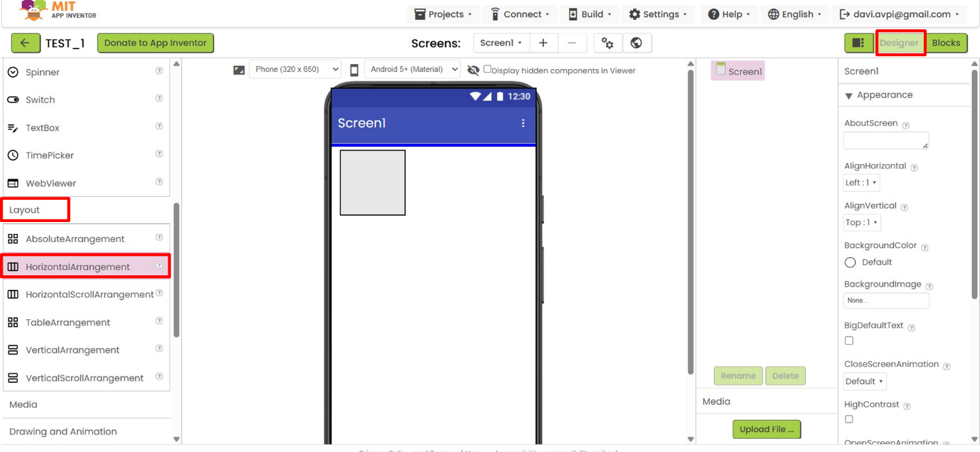Select the VerticalScrollArrangement component
The height and width of the screenshot is (452, 980).
point(85,378)
